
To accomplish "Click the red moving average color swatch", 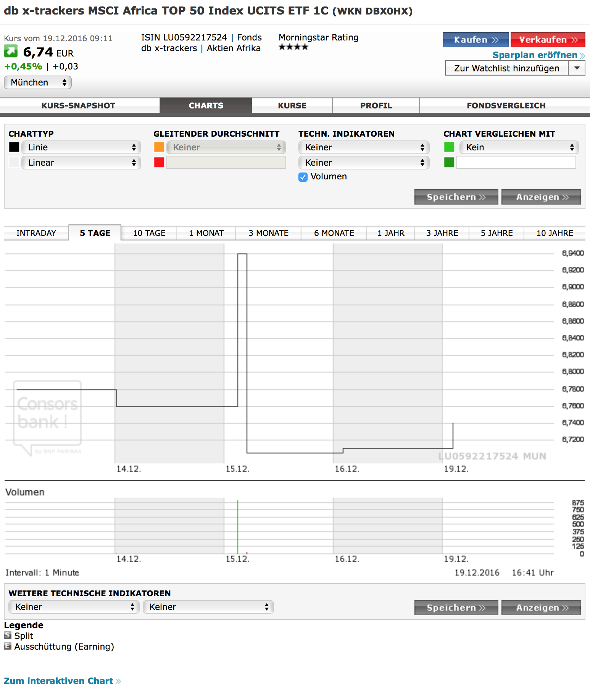I will (159, 162).
